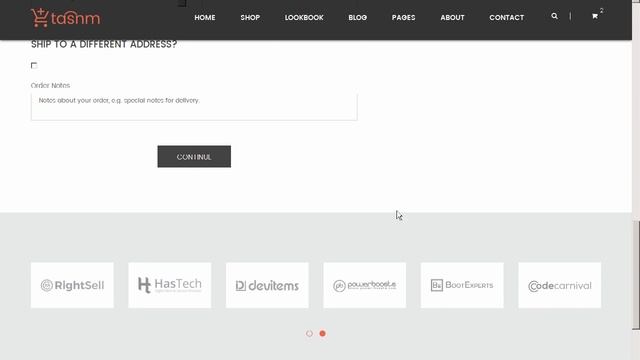This screenshot has height=360, width=640.
Task: Open the CONTACT menu item
Action: click(x=507, y=18)
